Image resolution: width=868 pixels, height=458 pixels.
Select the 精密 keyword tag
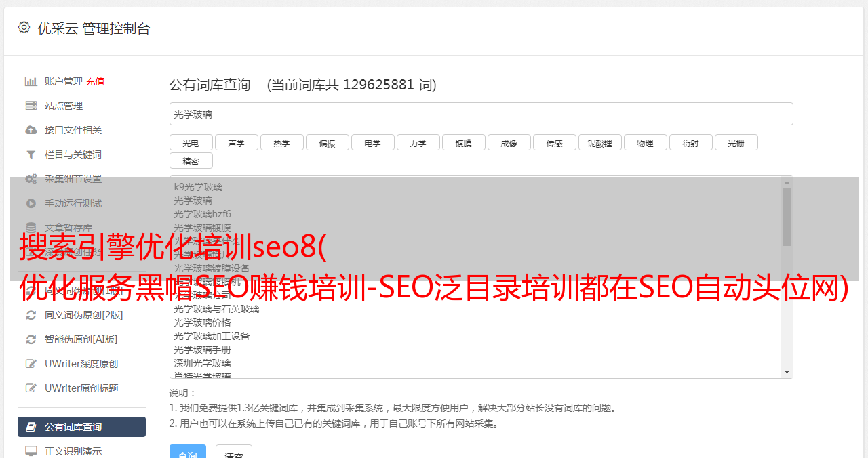(x=191, y=161)
